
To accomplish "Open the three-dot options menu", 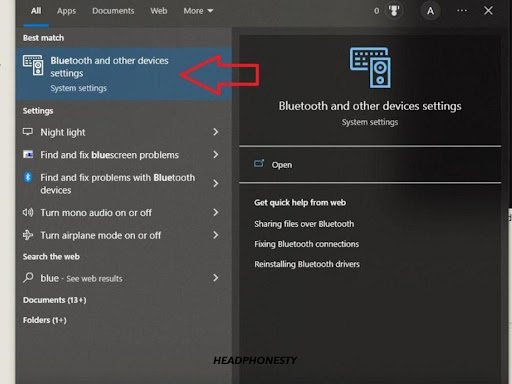I will click(462, 11).
